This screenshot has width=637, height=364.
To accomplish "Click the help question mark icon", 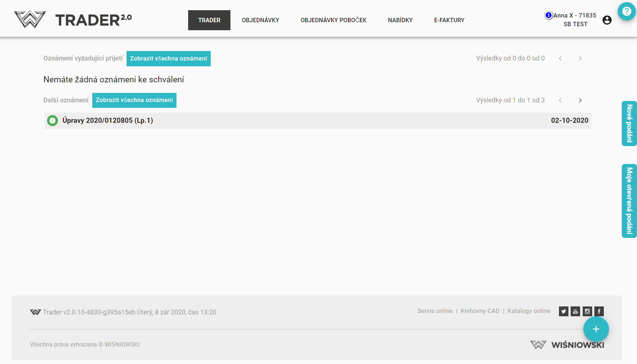I will (626, 12).
